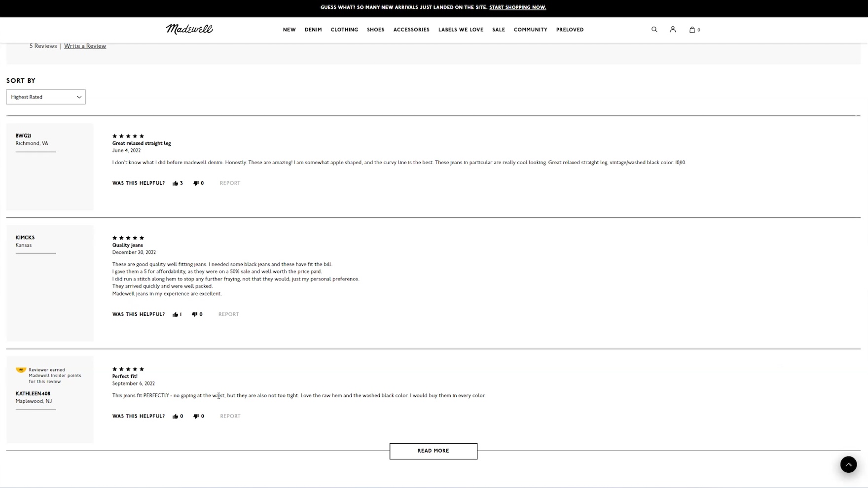Open the Denim menu
The height and width of the screenshot is (488, 868).
tap(313, 30)
